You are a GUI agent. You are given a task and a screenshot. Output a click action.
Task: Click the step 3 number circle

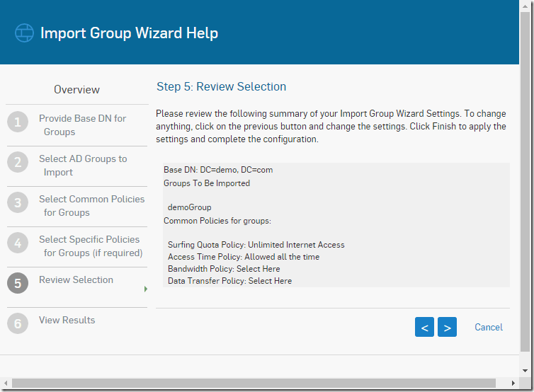click(x=18, y=202)
